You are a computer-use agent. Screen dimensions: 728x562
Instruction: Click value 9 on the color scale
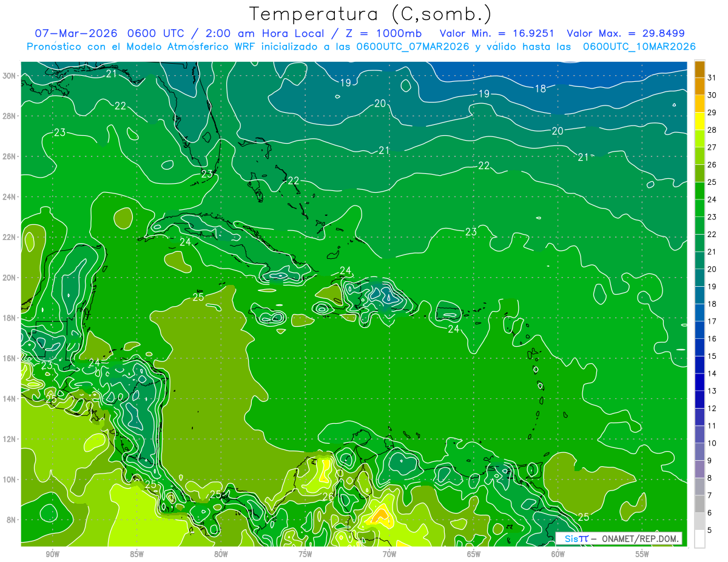tap(710, 461)
